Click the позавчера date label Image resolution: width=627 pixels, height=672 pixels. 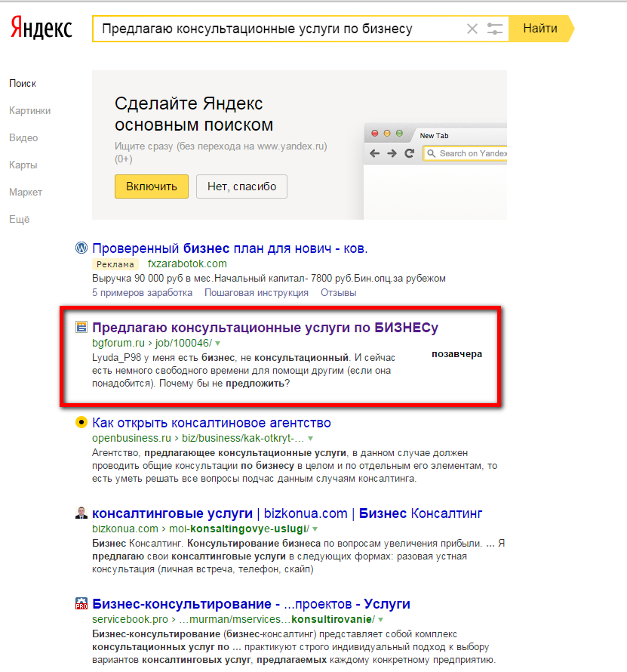[457, 354]
